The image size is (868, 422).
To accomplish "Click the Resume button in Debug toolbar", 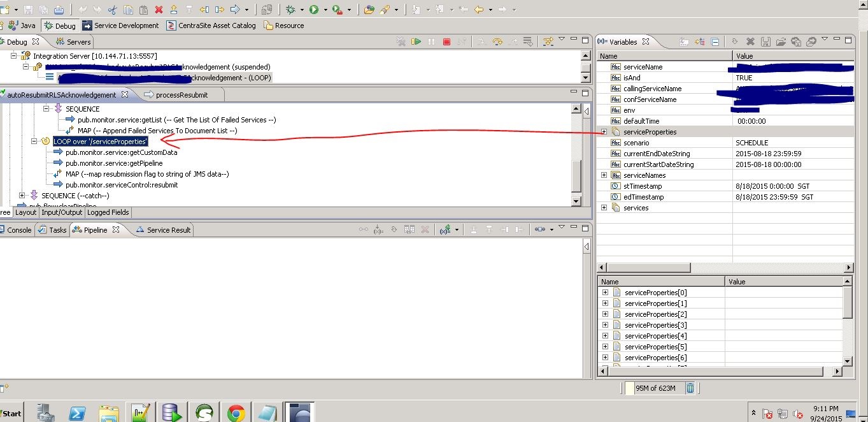I will (416, 41).
